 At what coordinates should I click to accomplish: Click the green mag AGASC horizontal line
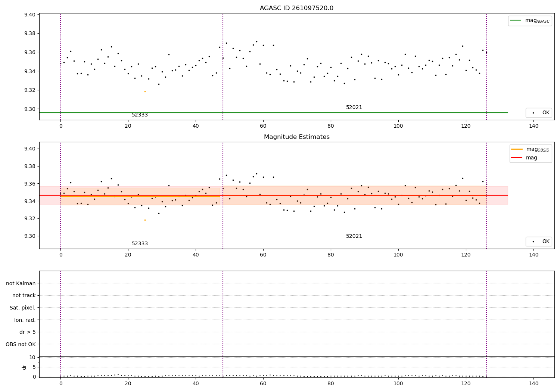click(x=274, y=113)
